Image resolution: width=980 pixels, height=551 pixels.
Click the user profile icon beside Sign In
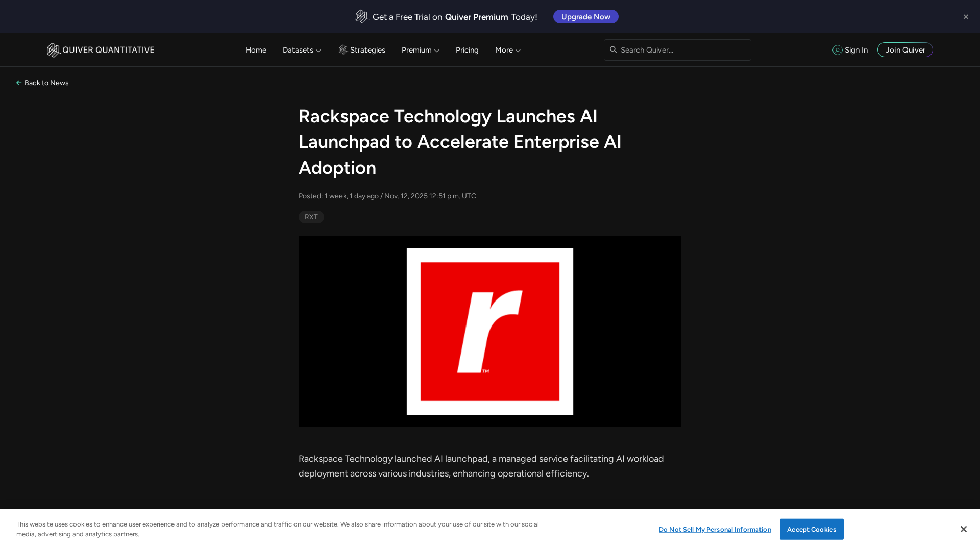837,50
